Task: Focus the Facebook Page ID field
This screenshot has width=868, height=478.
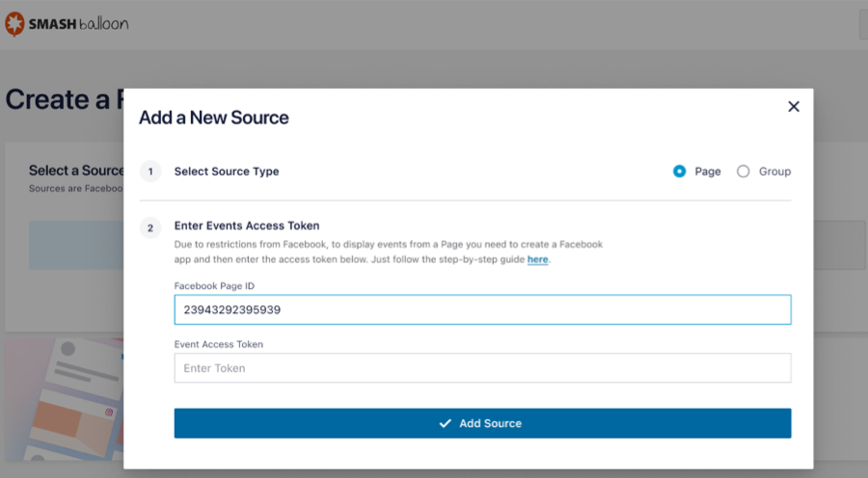Action: [x=482, y=310]
